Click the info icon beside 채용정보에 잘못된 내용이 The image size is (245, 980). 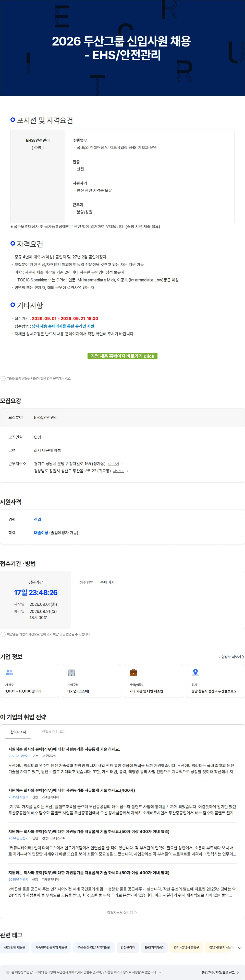tap(3, 379)
